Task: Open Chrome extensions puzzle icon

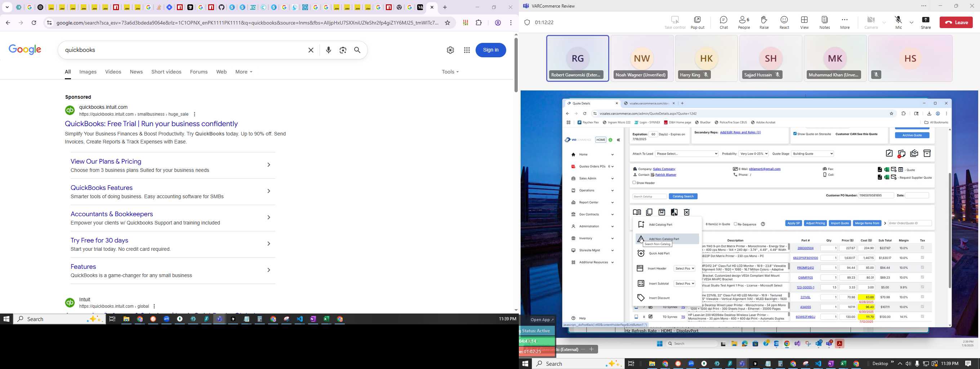Action: pyautogui.click(x=478, y=23)
